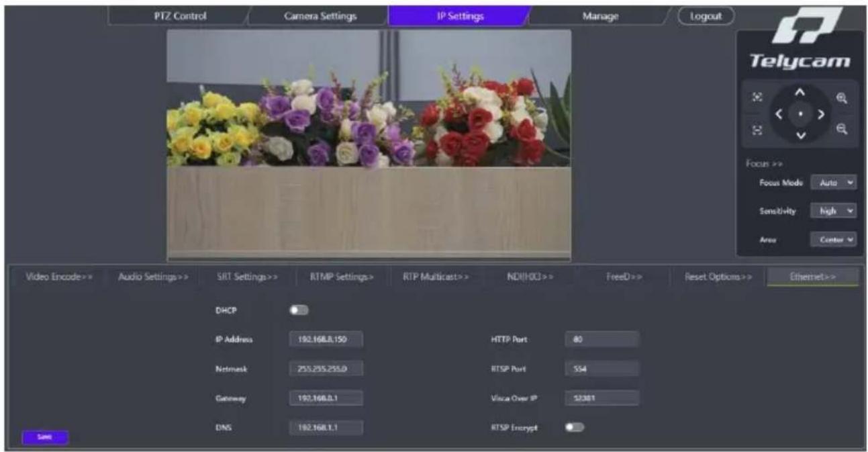Click the IP Address field
This screenshot has height=452, width=868.
coord(326,340)
